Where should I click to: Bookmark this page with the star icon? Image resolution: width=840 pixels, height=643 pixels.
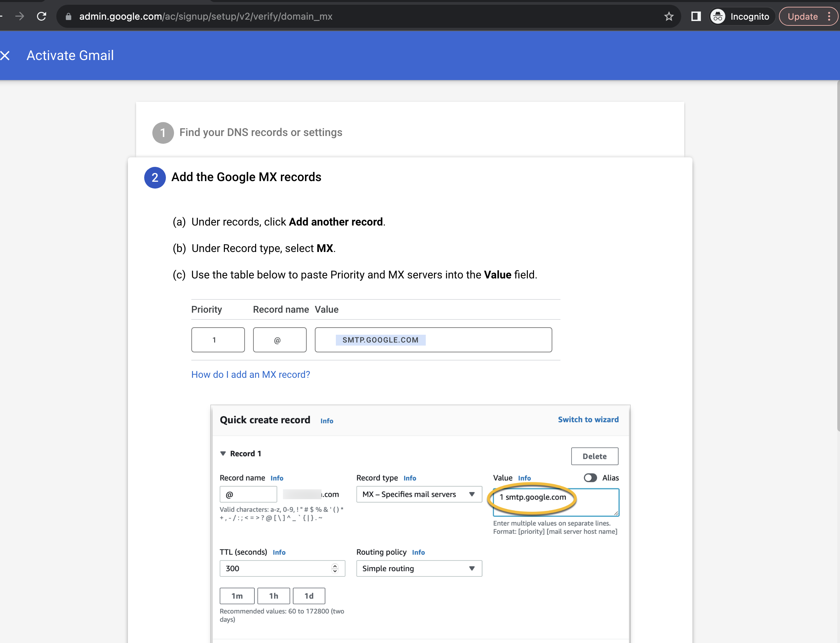pyautogui.click(x=668, y=16)
